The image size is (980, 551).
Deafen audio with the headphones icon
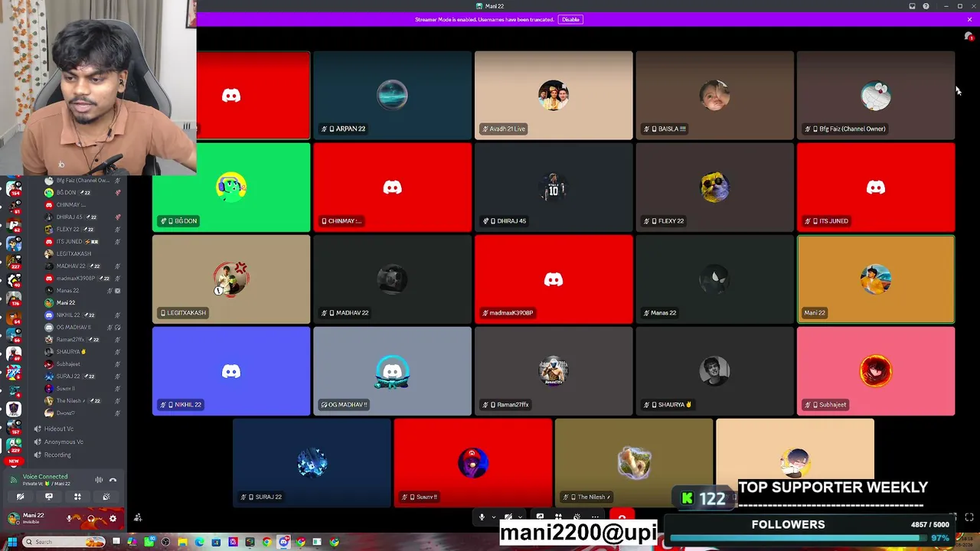pyautogui.click(x=91, y=518)
